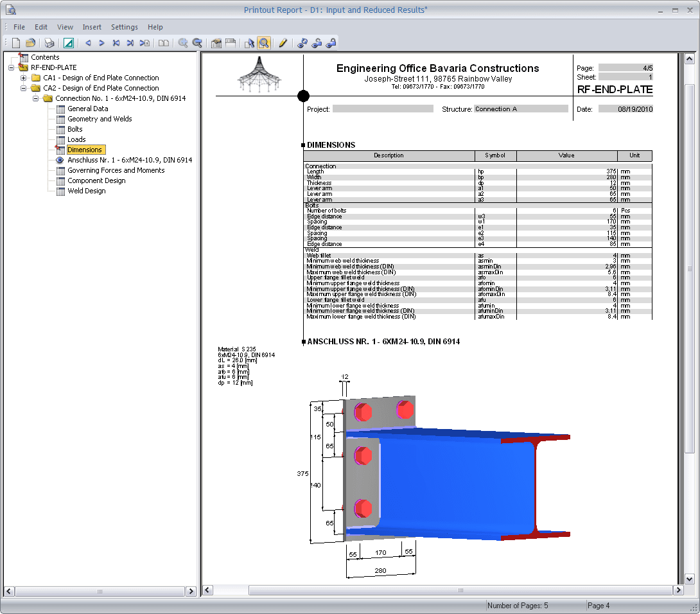Click the Page 4 status bar entry
This screenshot has width=700, height=614.
click(x=599, y=606)
